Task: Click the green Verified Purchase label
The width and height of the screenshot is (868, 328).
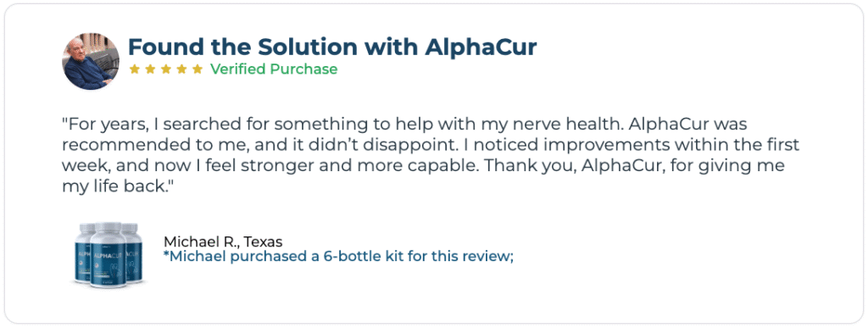Action: (x=274, y=69)
